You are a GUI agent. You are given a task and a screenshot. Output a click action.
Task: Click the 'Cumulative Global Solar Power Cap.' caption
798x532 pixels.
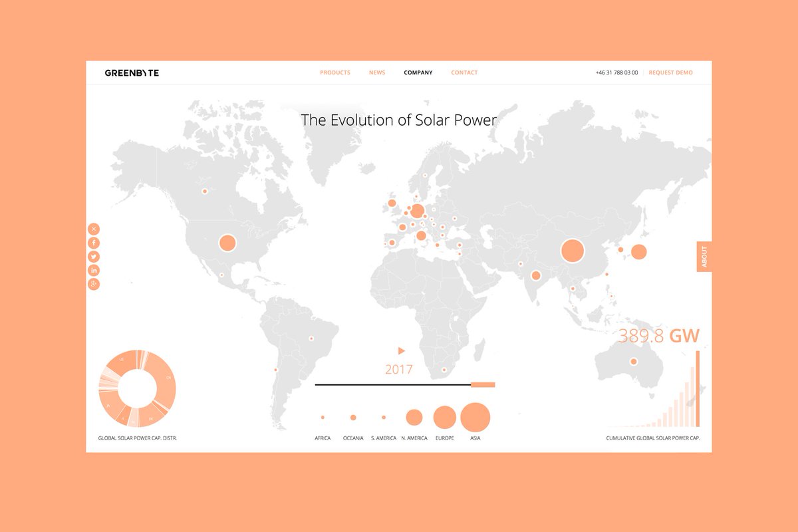pyautogui.click(x=653, y=438)
